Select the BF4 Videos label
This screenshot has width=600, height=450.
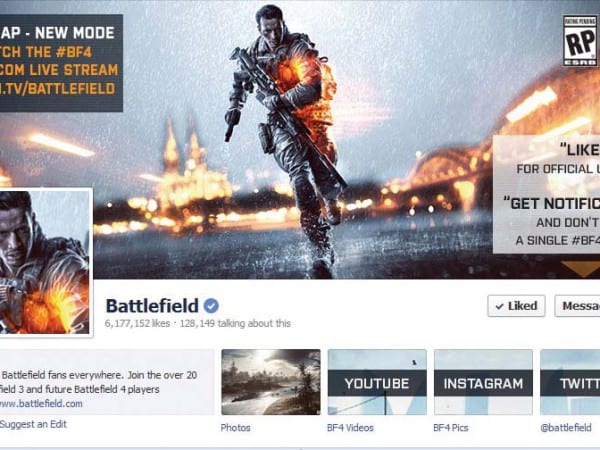click(351, 428)
